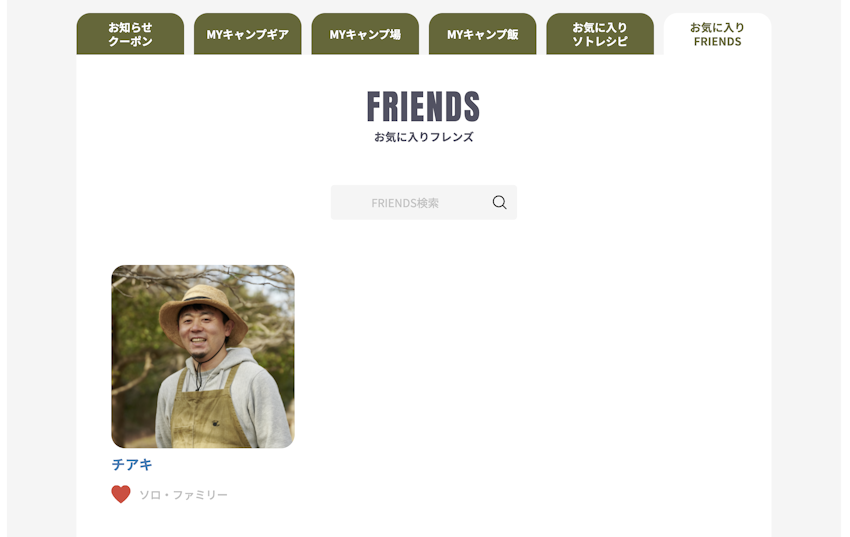Viewport: 850px width, 537px height.
Task: Switch to the MYキャンプギア tab
Action: tap(248, 34)
